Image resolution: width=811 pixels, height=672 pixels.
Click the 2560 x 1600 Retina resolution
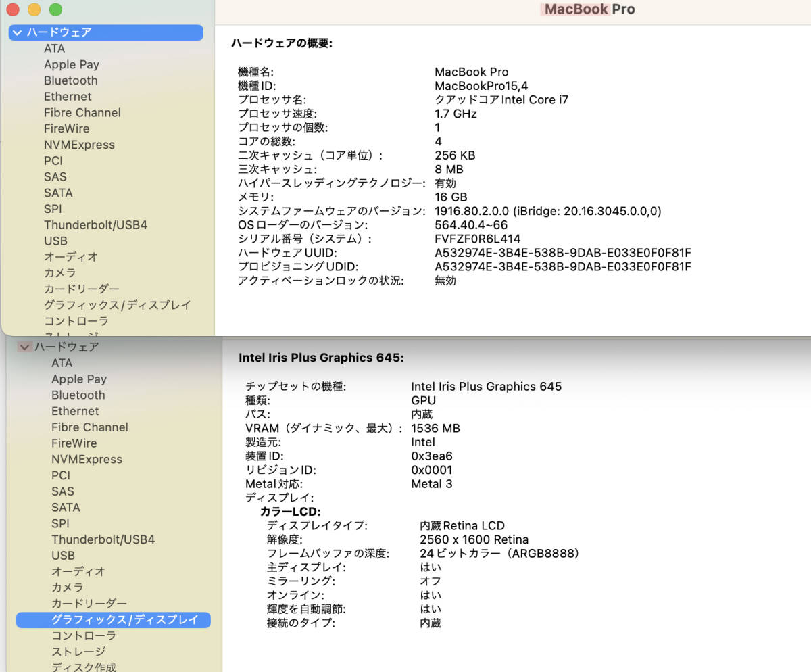474,539
